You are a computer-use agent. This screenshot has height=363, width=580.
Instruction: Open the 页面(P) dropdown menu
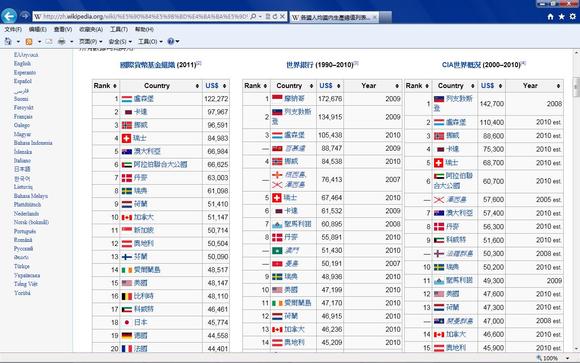[90, 41]
